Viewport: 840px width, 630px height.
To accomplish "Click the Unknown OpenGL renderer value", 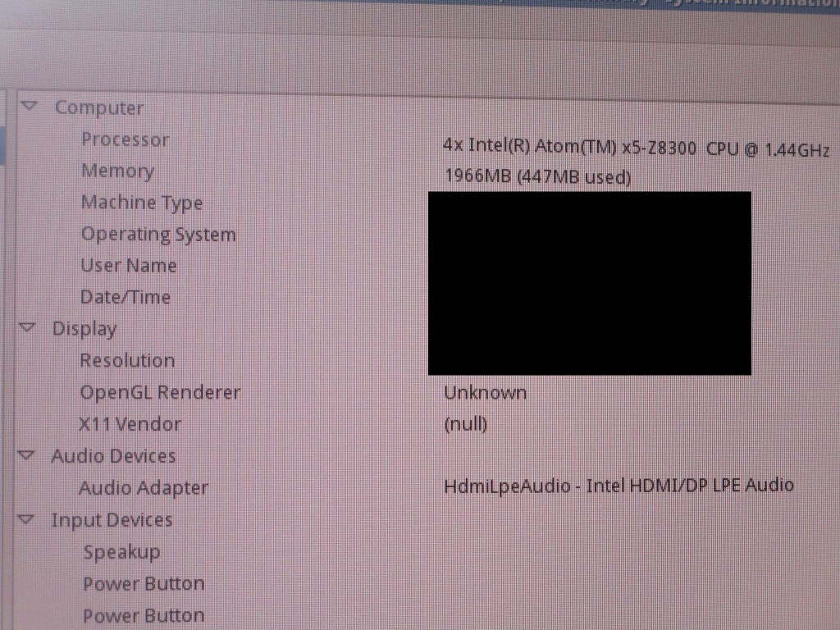I will [x=485, y=393].
